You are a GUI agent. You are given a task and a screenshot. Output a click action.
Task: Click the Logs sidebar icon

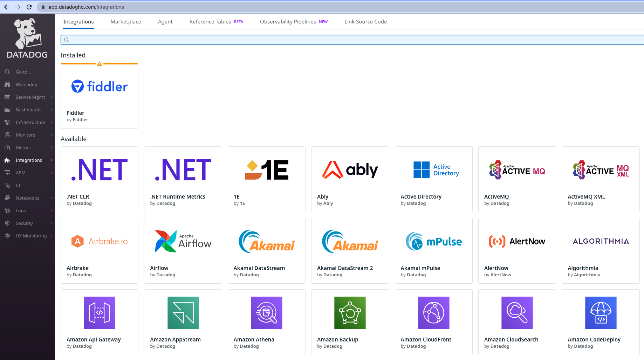point(7,210)
